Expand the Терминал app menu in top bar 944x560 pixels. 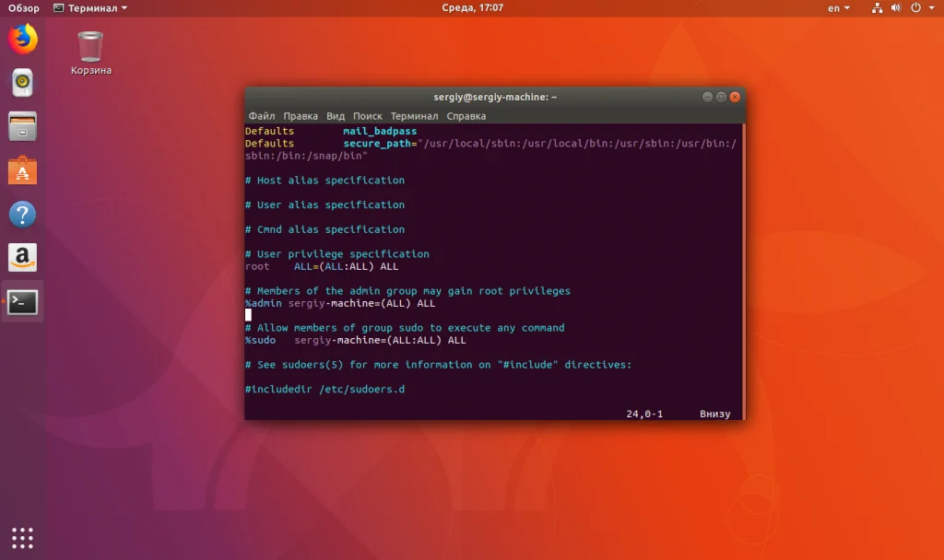click(90, 7)
